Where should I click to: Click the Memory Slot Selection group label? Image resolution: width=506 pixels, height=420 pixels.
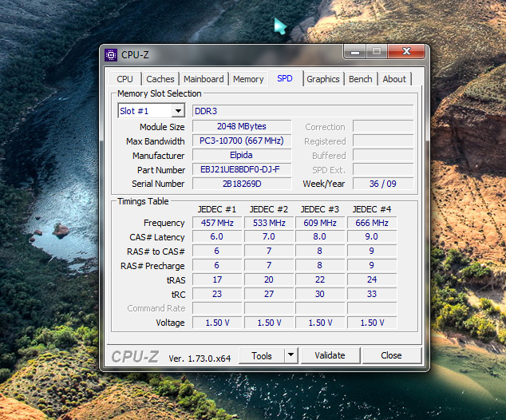(160, 93)
